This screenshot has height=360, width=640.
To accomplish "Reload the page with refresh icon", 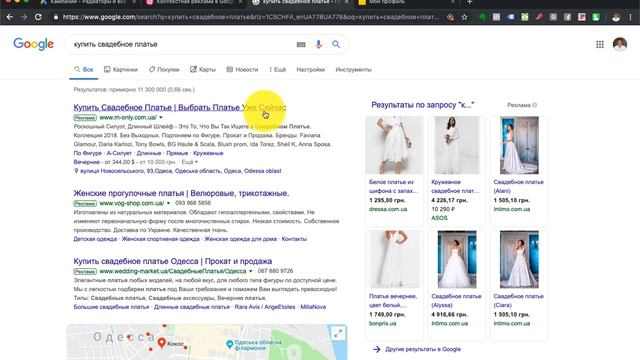I will [x=38, y=17].
